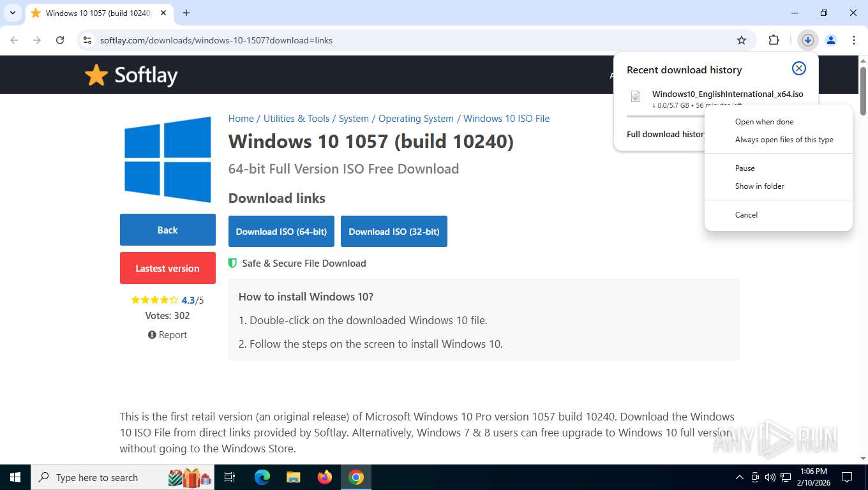This screenshot has height=490, width=868.
Task: Click Download ISO (32-bit) button
Action: (394, 232)
